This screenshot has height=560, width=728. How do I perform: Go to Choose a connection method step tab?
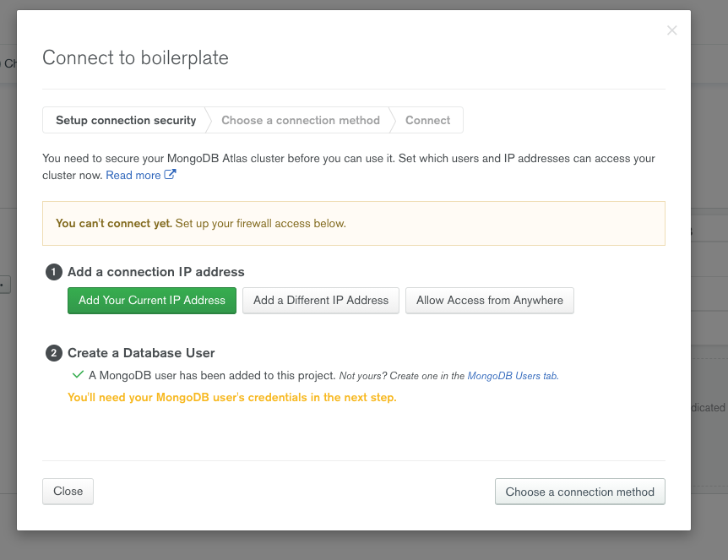[x=301, y=120]
